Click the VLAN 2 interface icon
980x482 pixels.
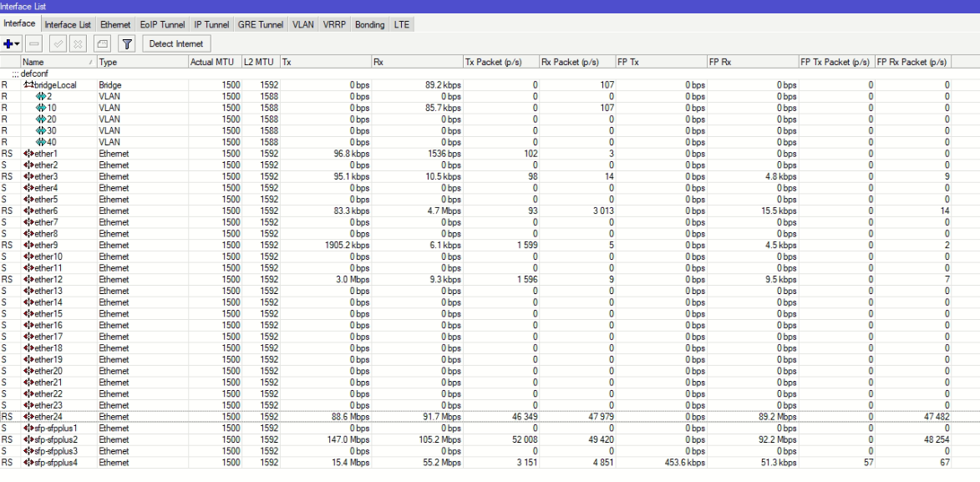point(41,96)
